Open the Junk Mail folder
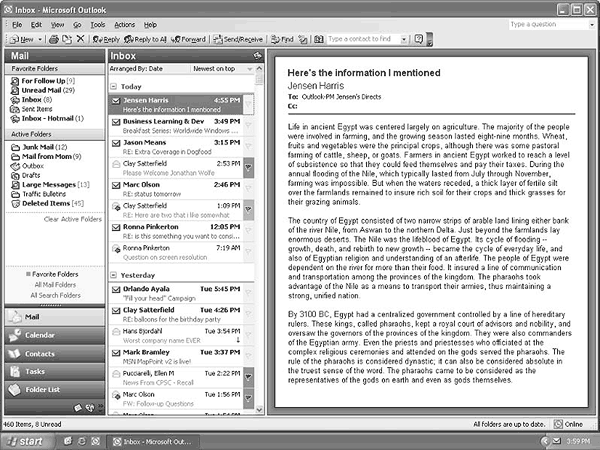 pyautogui.click(x=39, y=147)
